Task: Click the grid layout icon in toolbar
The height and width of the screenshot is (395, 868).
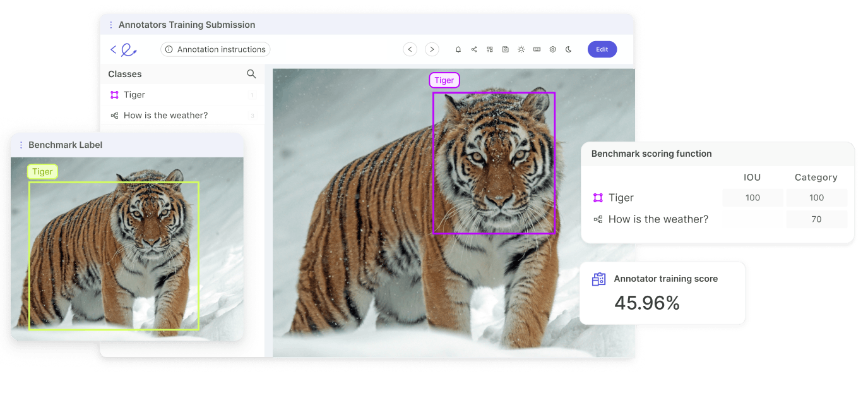Action: [x=490, y=49]
